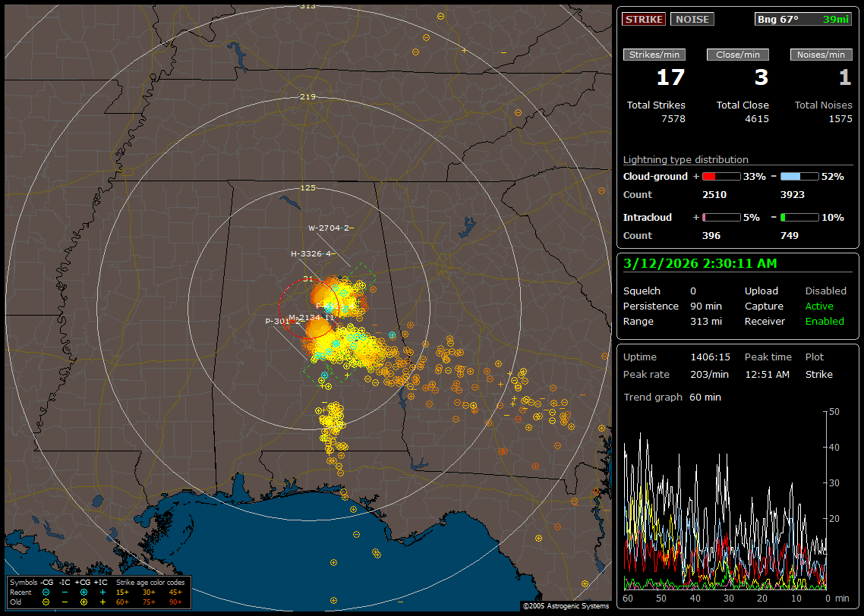Click the W-2704-2 storm cell label

[x=328, y=228]
